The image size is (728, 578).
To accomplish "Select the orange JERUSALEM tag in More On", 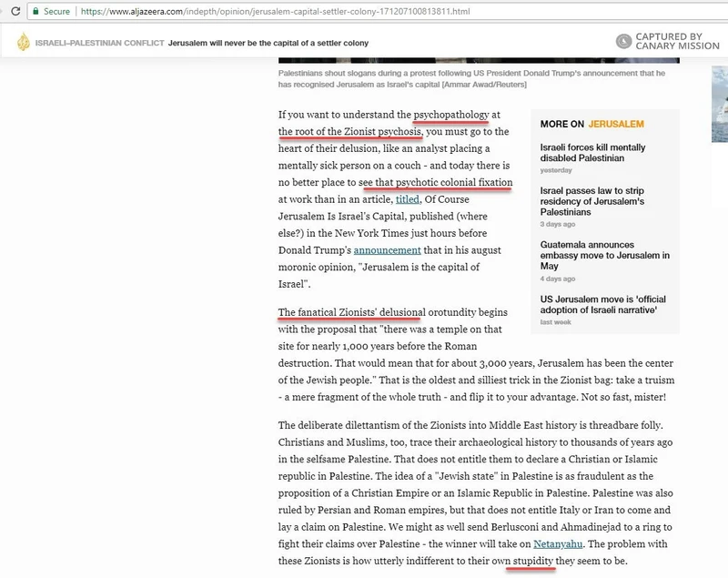I will 616,124.
